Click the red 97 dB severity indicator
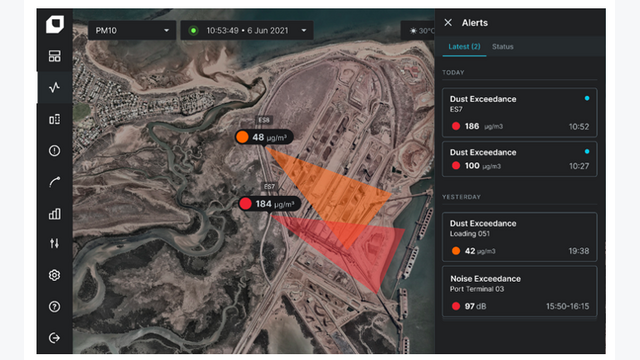640x360 pixels. pyautogui.click(x=456, y=306)
